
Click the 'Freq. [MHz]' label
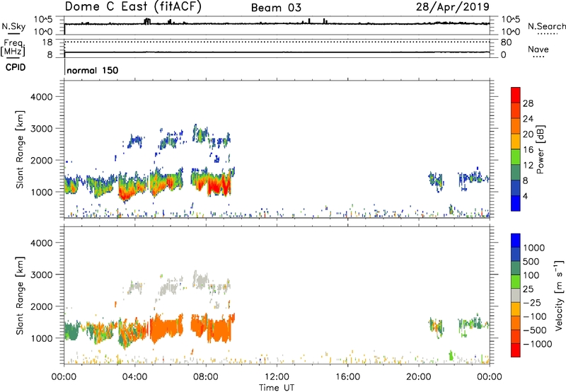pyautogui.click(x=13, y=47)
